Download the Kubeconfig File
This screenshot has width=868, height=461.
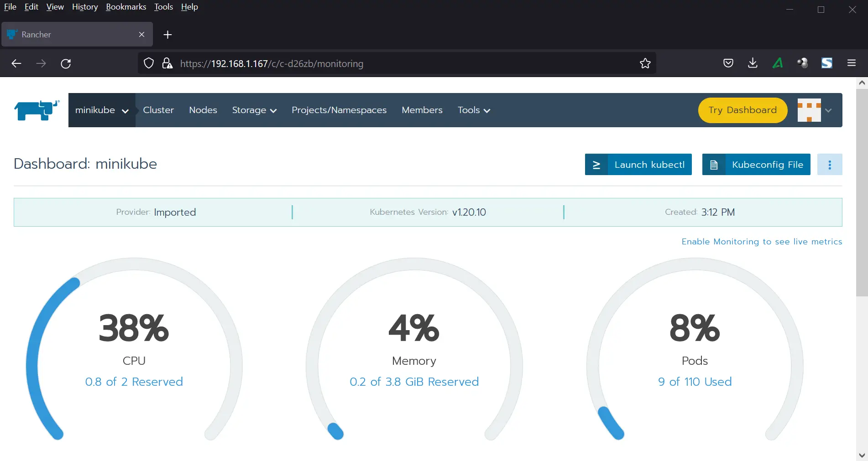click(x=756, y=165)
